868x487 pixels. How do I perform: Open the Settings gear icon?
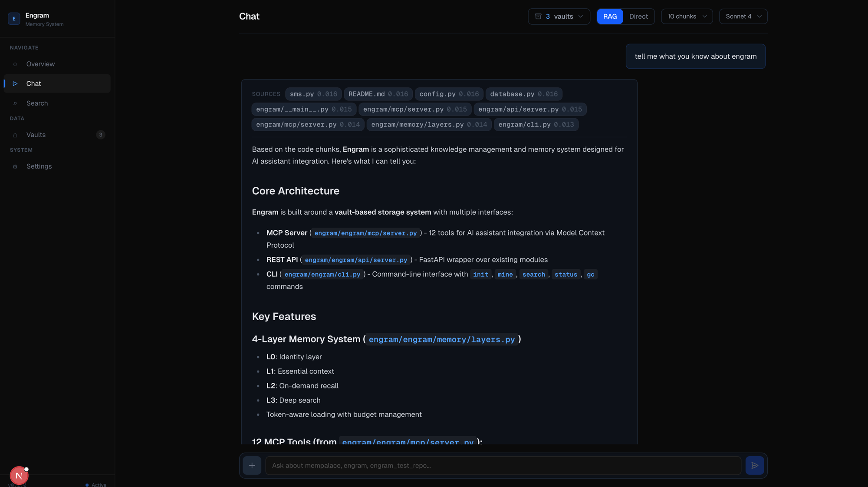click(x=16, y=166)
